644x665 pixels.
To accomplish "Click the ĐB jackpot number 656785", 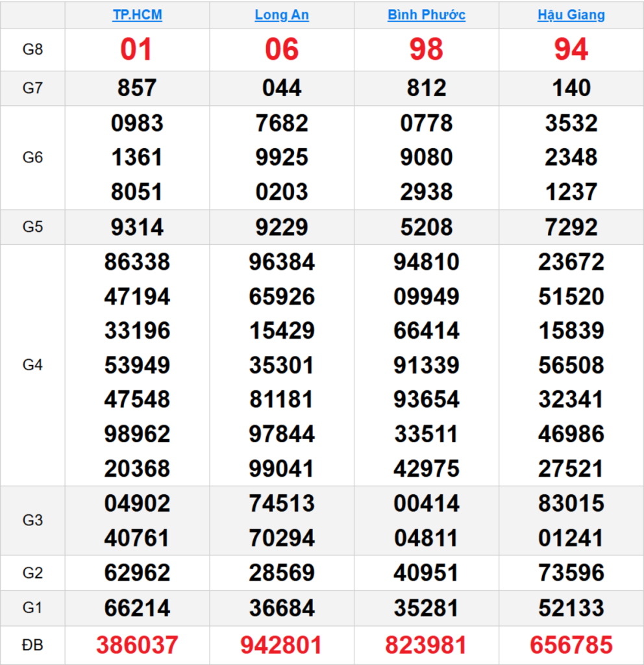I will [571, 646].
